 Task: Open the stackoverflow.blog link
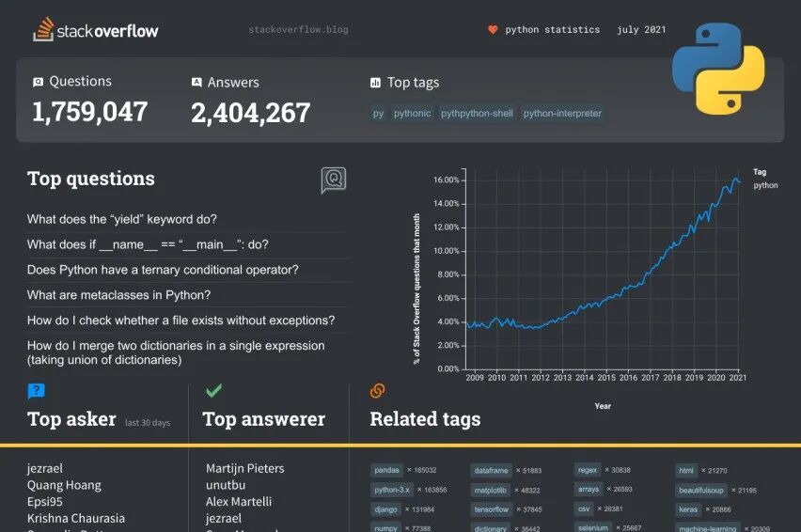click(298, 30)
